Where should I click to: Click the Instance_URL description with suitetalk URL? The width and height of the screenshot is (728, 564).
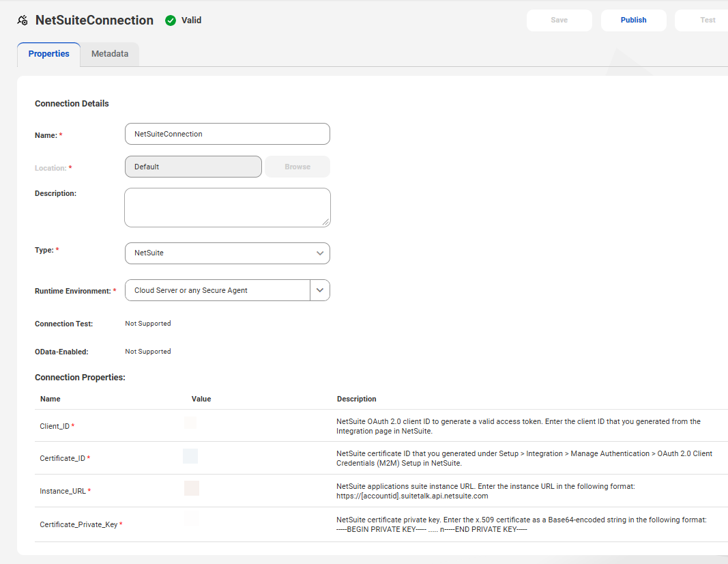pos(485,491)
